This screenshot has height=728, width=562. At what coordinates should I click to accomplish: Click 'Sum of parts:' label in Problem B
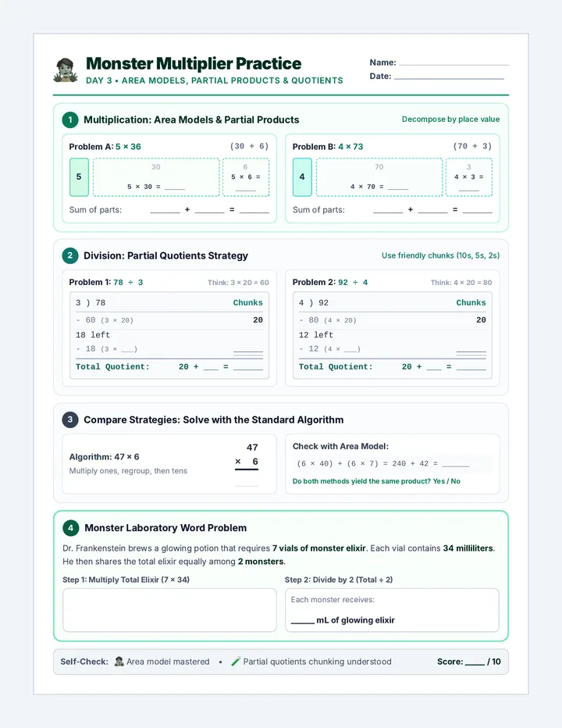(x=318, y=210)
